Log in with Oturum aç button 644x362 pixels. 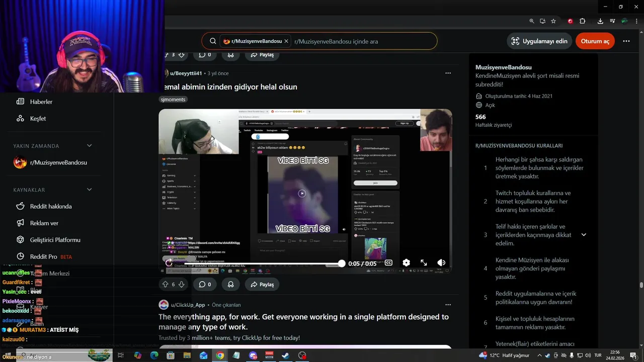[595, 41]
